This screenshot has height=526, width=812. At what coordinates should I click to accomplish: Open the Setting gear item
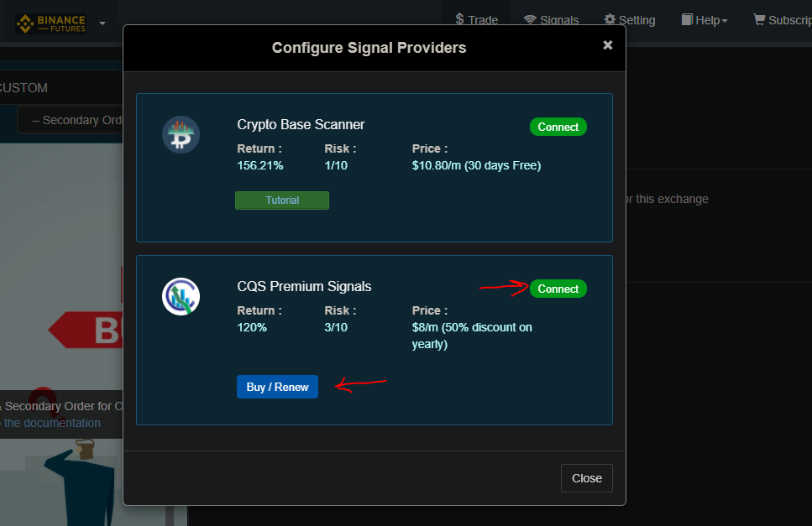pyautogui.click(x=630, y=20)
